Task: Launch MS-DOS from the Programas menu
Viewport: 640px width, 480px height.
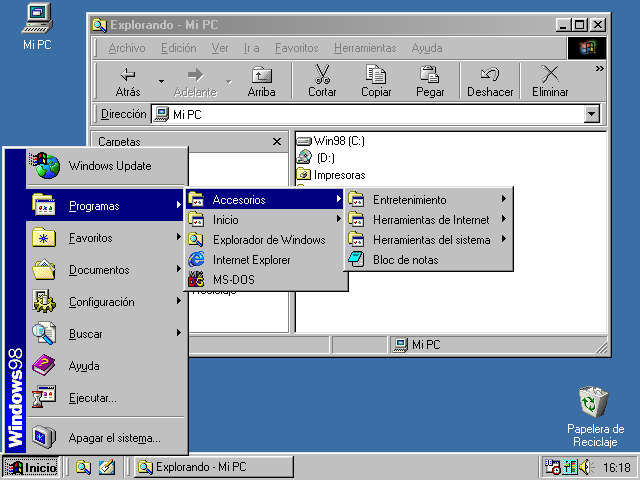Action: 266,280
